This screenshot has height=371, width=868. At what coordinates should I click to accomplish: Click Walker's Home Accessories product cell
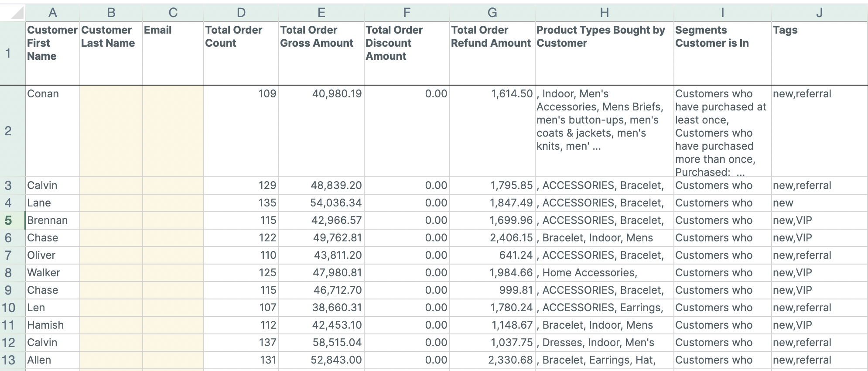click(x=604, y=273)
